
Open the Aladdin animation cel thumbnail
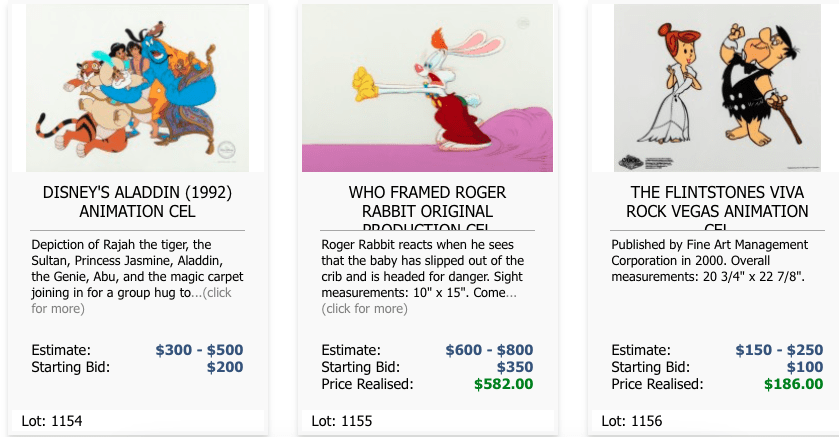[x=137, y=88]
